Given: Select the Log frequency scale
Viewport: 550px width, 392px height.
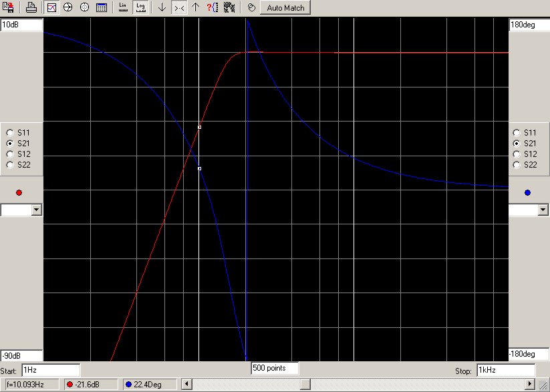Looking at the screenshot, I should (140, 7).
